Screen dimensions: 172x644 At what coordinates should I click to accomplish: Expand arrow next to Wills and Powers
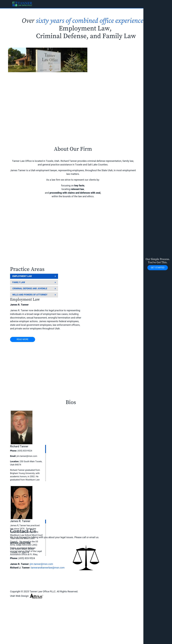[x=55, y=295]
